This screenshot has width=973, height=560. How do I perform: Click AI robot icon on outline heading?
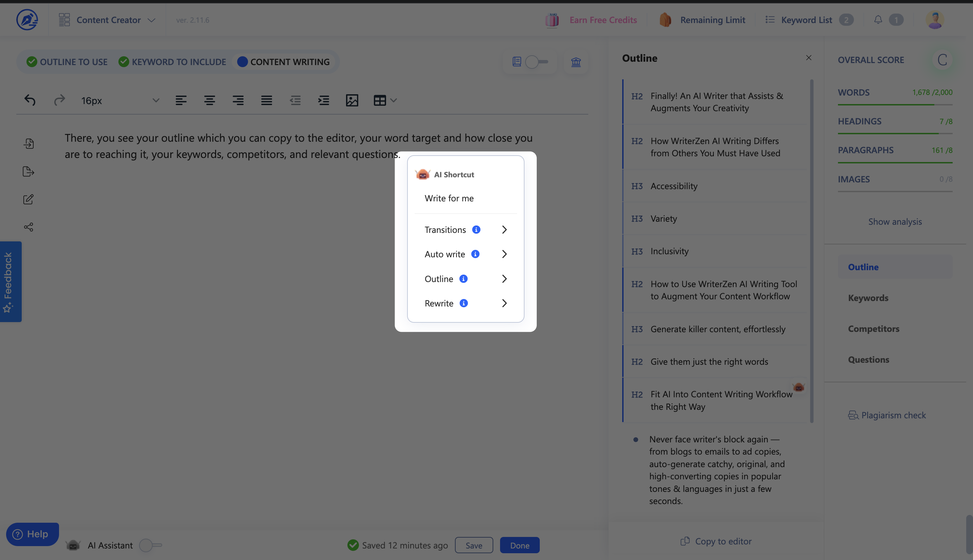pyautogui.click(x=799, y=387)
